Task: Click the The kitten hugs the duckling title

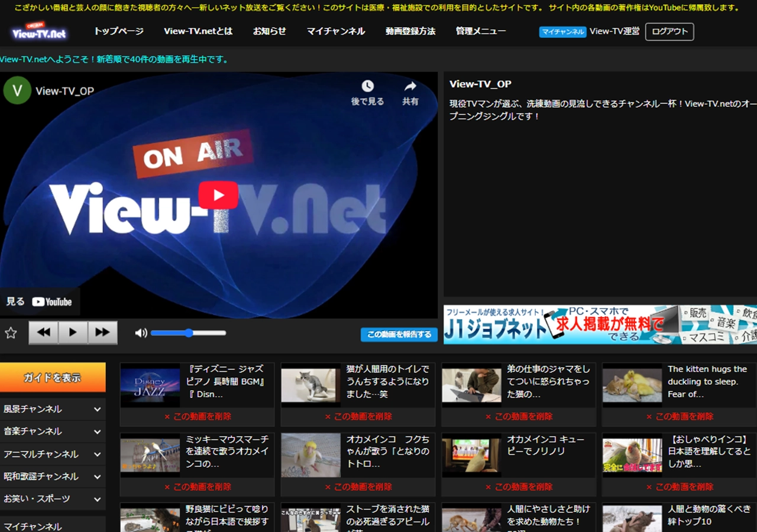Action: 708,381
